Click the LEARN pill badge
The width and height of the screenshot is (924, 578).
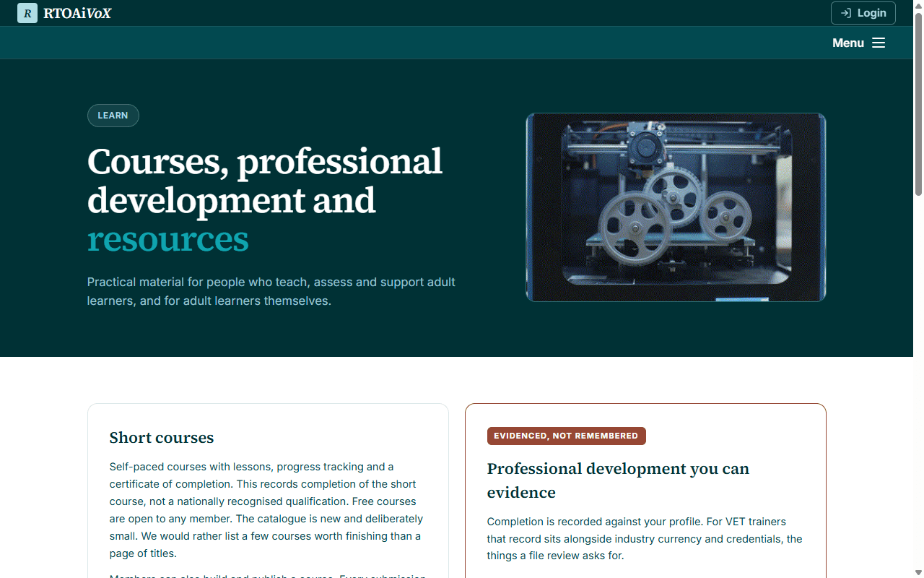pyautogui.click(x=113, y=116)
